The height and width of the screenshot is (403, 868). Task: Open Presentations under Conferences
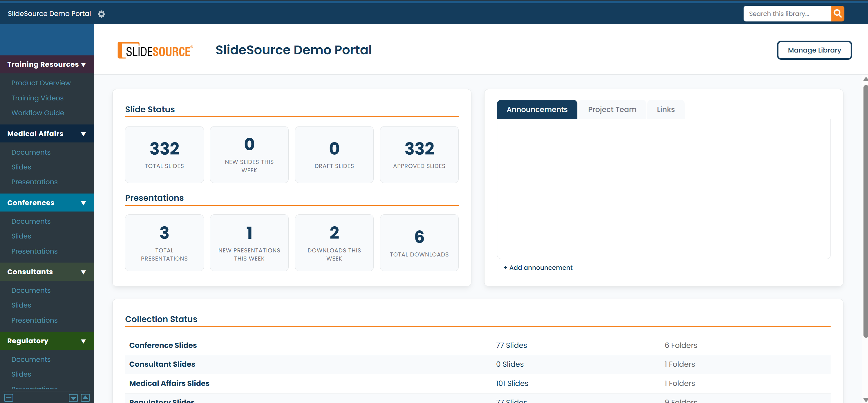click(34, 251)
